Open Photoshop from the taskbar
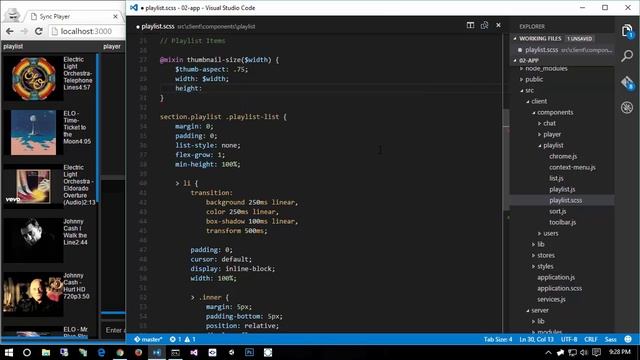Image resolution: width=640 pixels, height=360 pixels. pyautogui.click(x=249, y=352)
